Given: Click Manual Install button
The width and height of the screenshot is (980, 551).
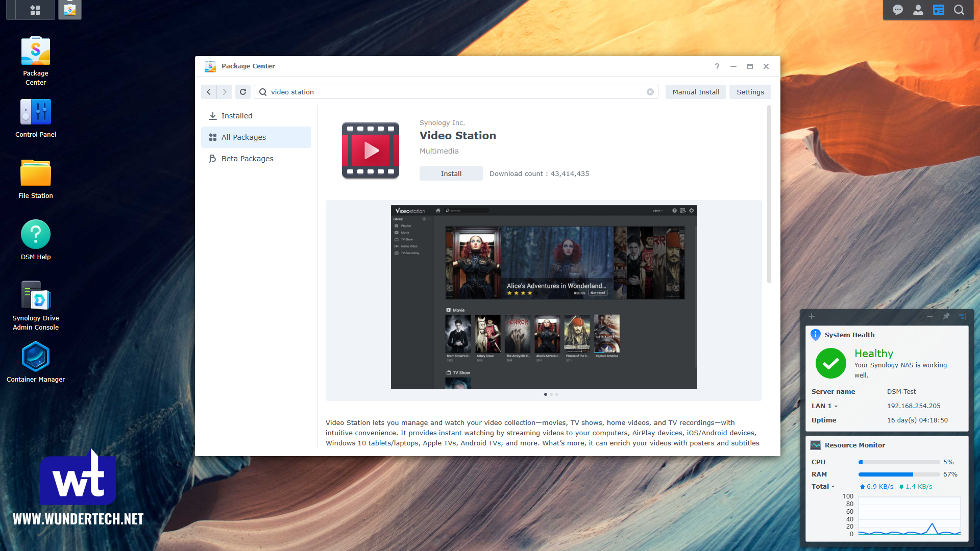Looking at the screenshot, I should pos(695,91).
